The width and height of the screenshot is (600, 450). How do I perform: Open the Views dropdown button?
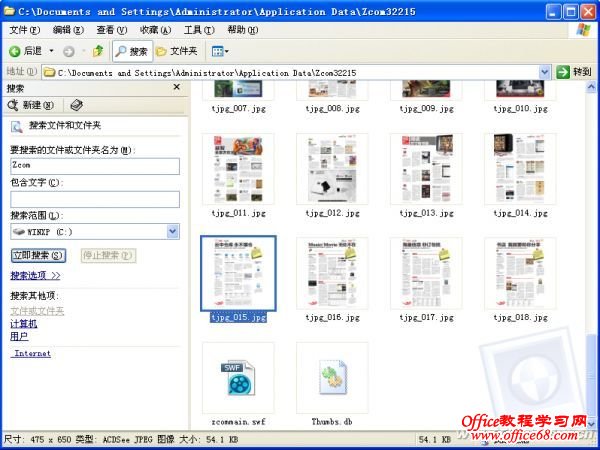[220, 51]
